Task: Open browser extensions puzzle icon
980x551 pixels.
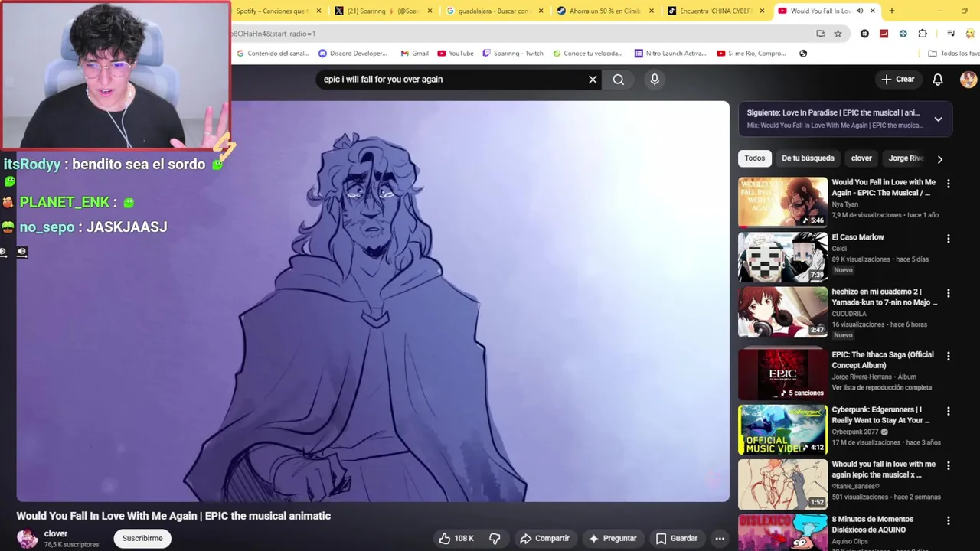Action: pos(923,34)
